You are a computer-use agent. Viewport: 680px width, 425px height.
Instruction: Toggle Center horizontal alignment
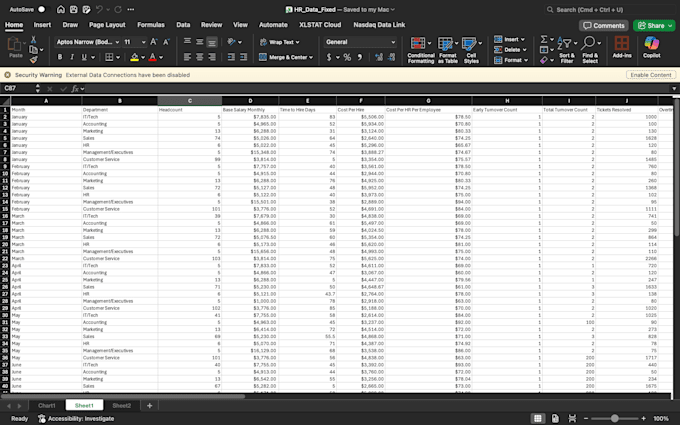199,57
